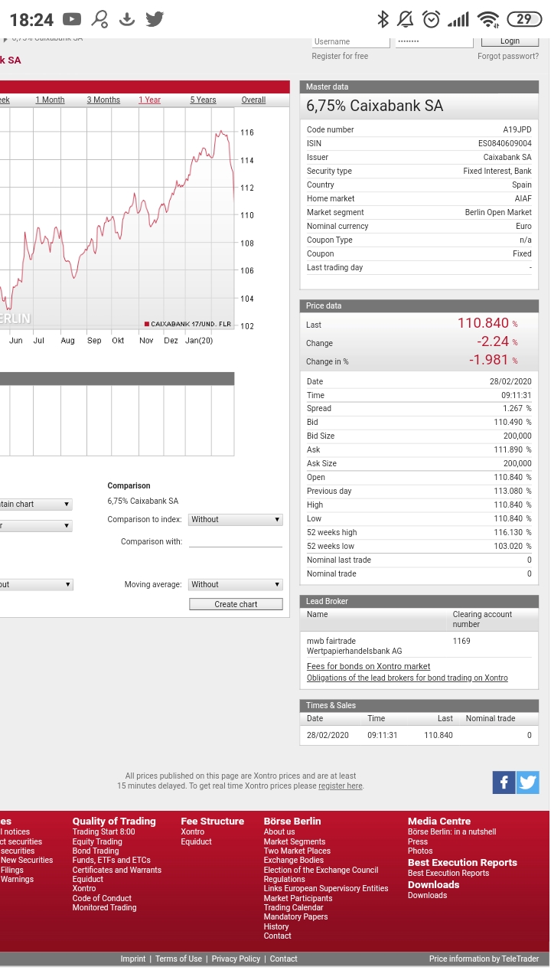
Task: Open History footer link
Action: 276,926
